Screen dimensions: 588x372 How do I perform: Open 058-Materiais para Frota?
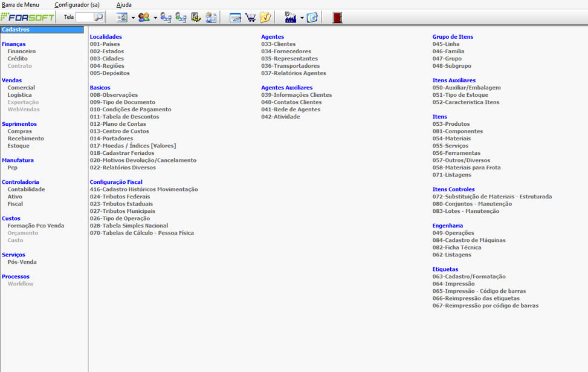coord(467,168)
